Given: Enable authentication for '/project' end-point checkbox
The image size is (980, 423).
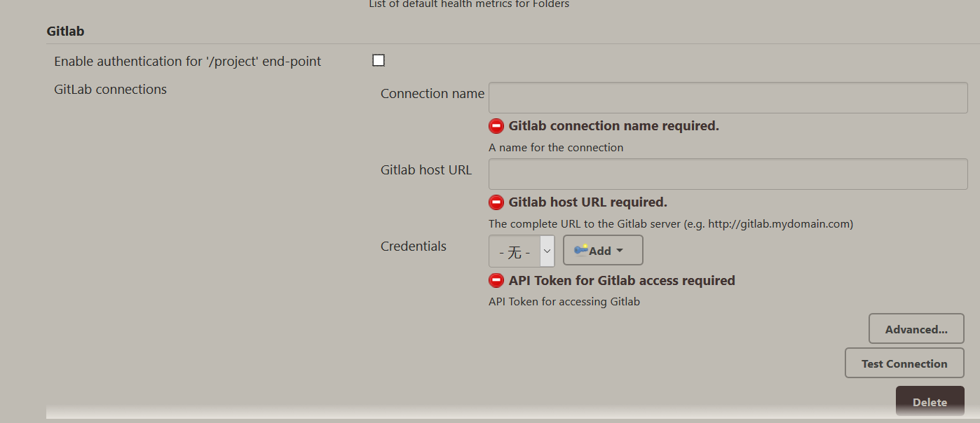Looking at the screenshot, I should 379,60.
